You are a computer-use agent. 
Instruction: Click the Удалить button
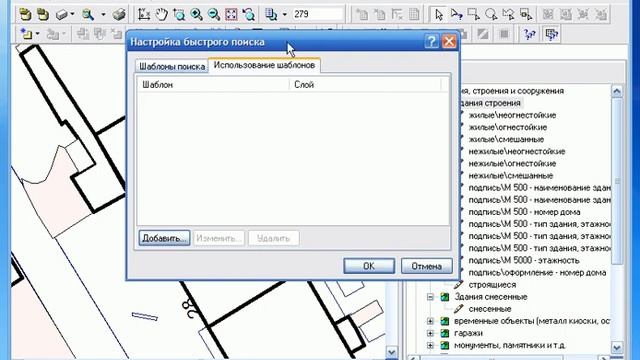[x=273, y=238]
